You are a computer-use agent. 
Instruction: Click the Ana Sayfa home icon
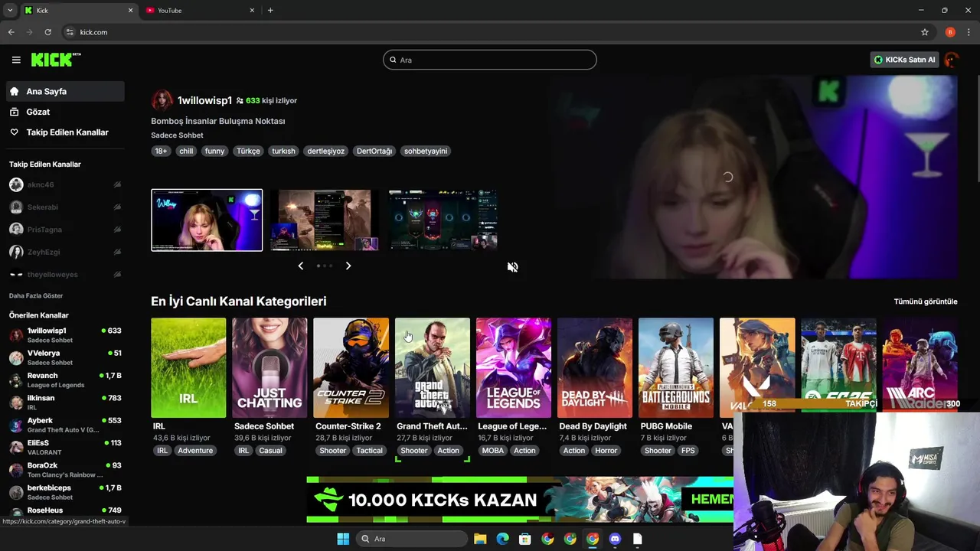click(14, 91)
